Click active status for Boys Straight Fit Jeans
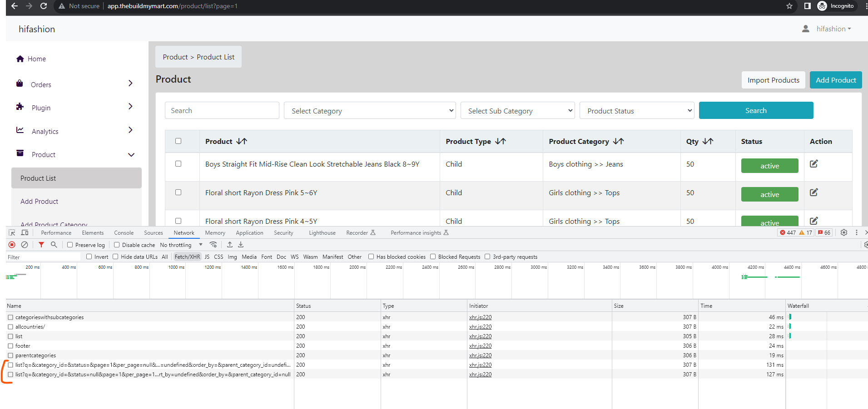The image size is (868, 409). pyautogui.click(x=770, y=166)
